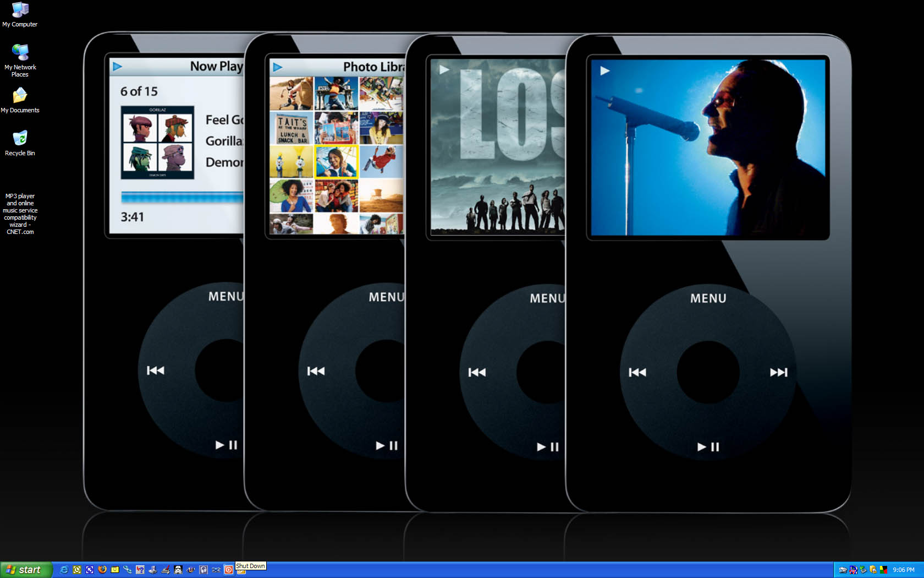Click the yellow smiley-face Quick Launch icon

115,570
